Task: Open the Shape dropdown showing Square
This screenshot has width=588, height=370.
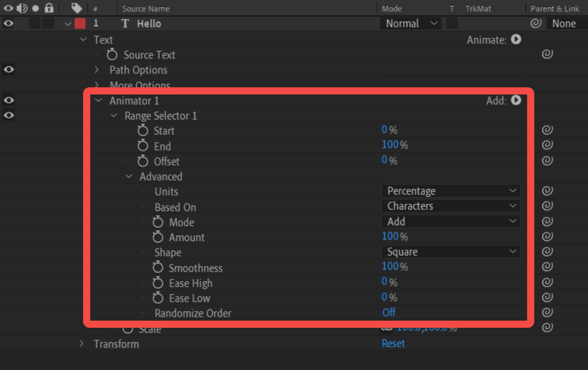Action: pos(450,251)
